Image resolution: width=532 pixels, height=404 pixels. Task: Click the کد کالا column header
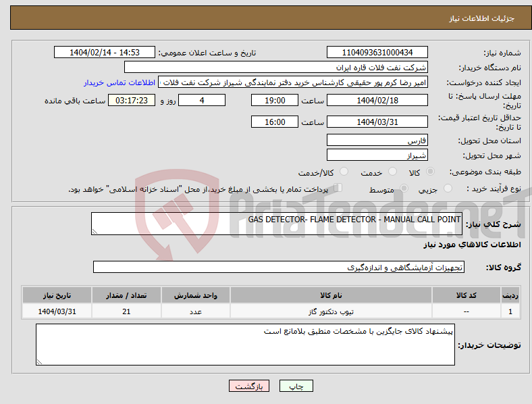tap(467, 295)
